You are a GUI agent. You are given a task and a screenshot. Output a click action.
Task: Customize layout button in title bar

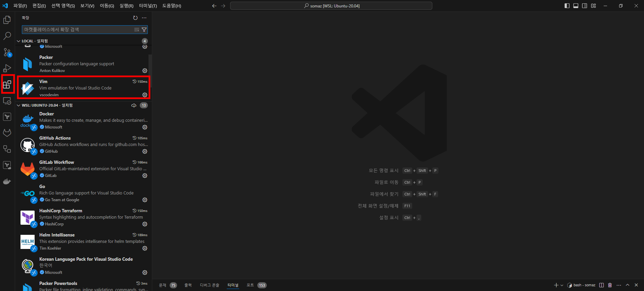click(x=594, y=6)
